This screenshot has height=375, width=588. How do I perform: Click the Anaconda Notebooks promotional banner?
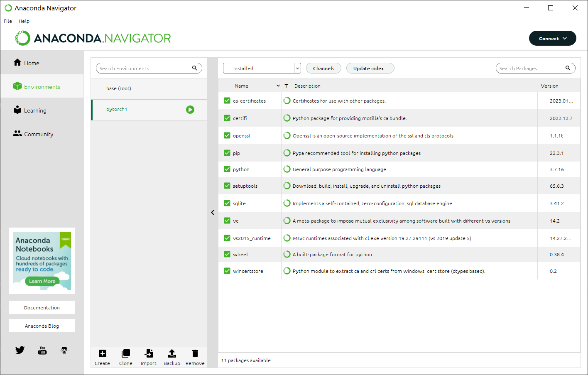pyautogui.click(x=42, y=261)
